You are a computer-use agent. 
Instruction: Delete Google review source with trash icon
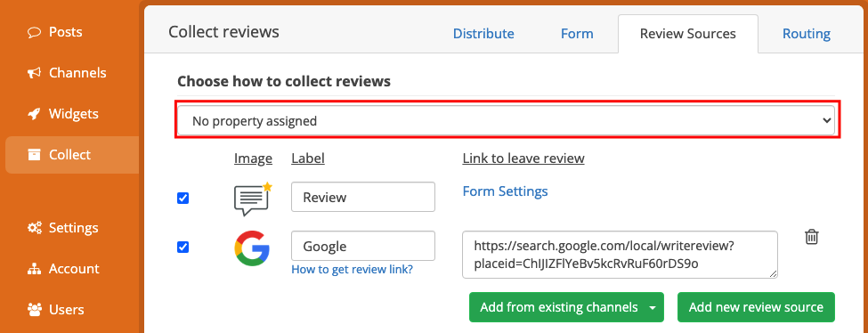(x=812, y=237)
